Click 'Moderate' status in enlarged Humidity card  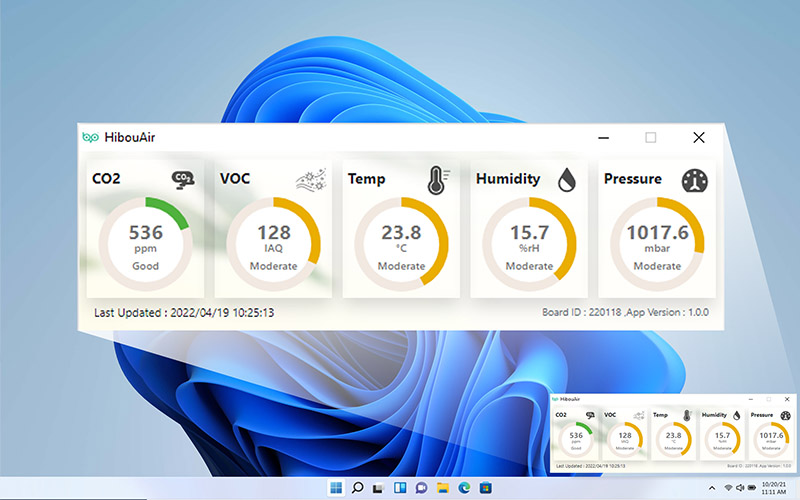[x=530, y=266]
